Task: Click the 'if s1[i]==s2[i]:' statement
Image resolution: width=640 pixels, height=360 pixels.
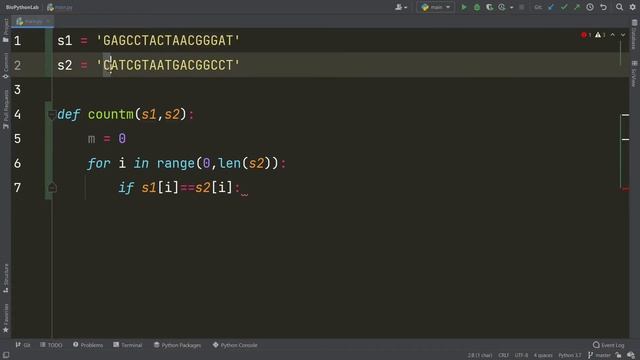Action: click(x=179, y=188)
